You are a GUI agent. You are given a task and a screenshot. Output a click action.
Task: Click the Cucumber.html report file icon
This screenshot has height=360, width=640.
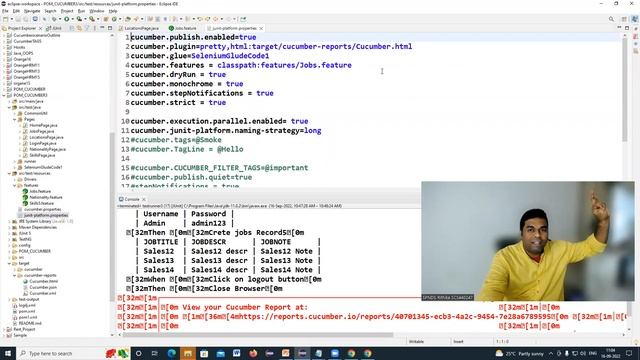25,281
